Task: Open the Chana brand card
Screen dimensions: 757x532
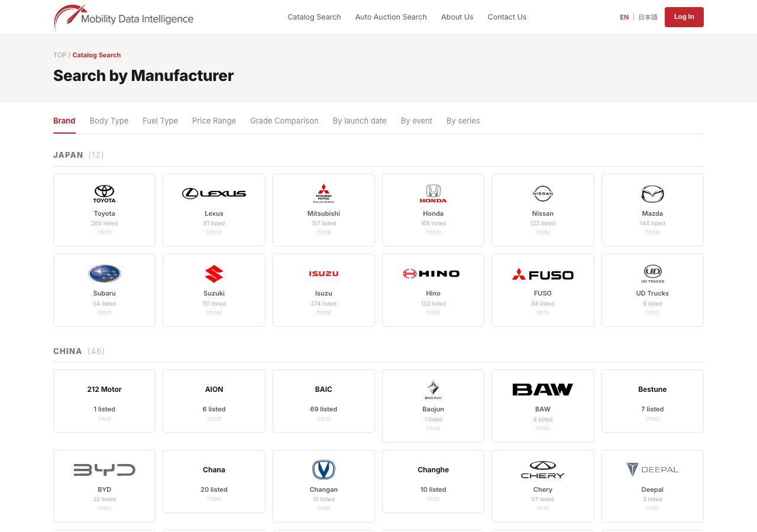Action: (x=214, y=481)
